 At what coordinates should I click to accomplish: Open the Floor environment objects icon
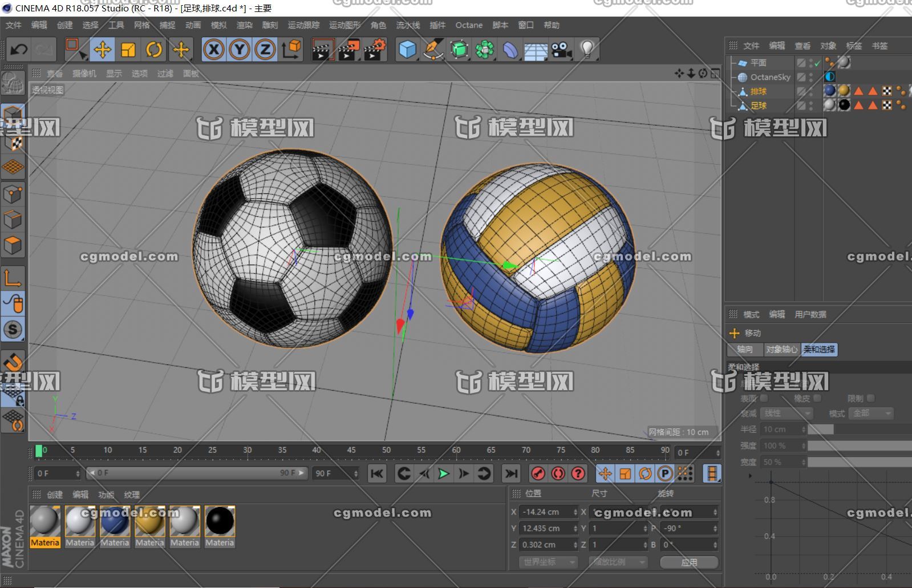[536, 51]
